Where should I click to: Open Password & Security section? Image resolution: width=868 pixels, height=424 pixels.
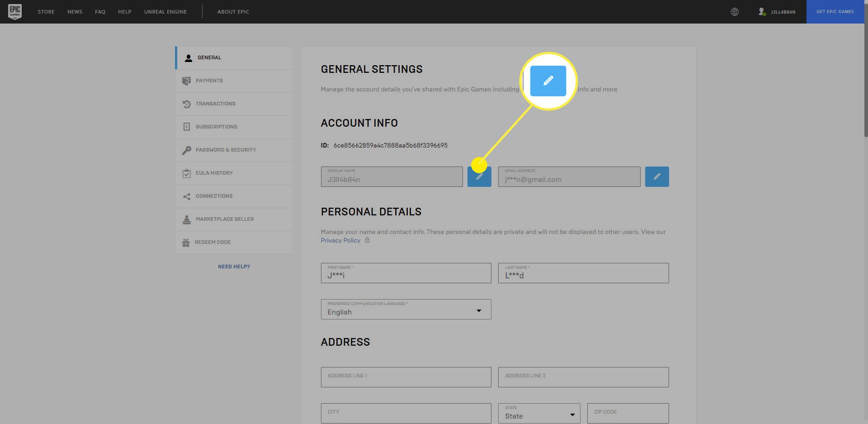[x=234, y=150]
